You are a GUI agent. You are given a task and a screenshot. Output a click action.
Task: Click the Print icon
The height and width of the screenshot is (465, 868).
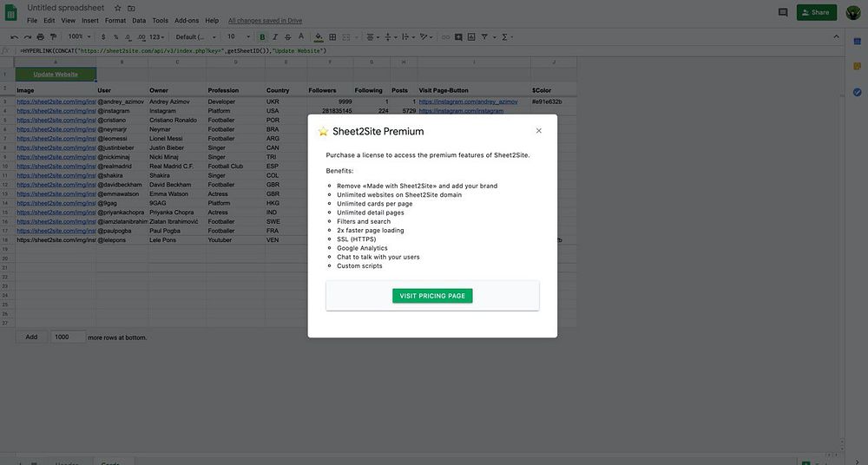click(41, 37)
